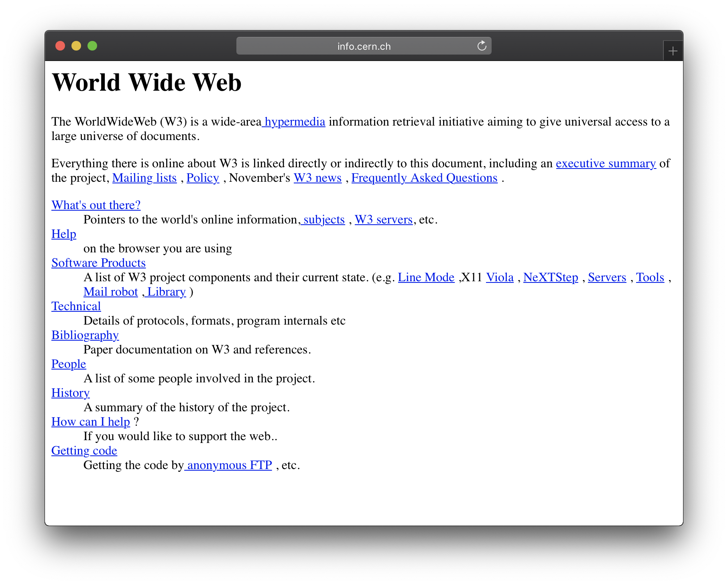Click the yellow minimize traffic light
The width and height of the screenshot is (728, 585).
[x=76, y=46]
